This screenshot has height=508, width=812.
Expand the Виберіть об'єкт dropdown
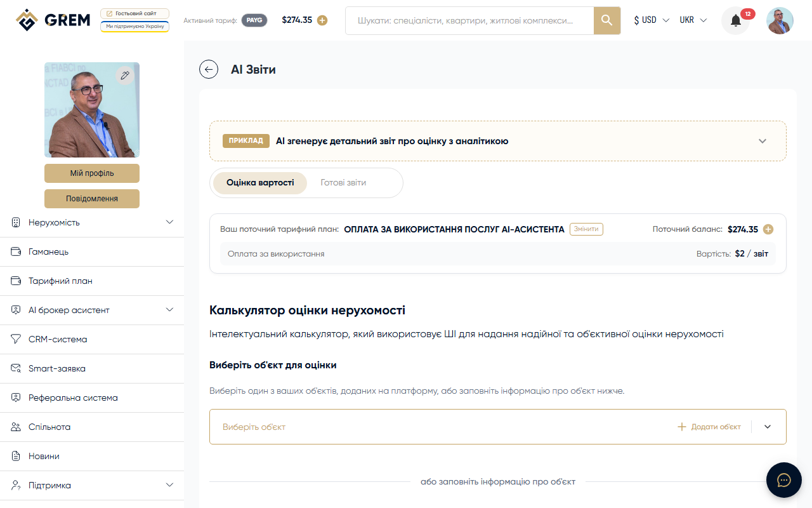coord(767,427)
